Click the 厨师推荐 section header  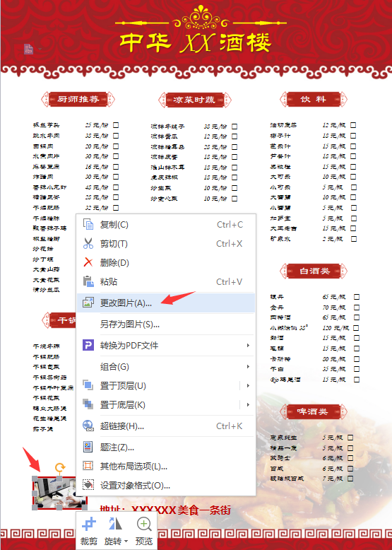point(78,99)
